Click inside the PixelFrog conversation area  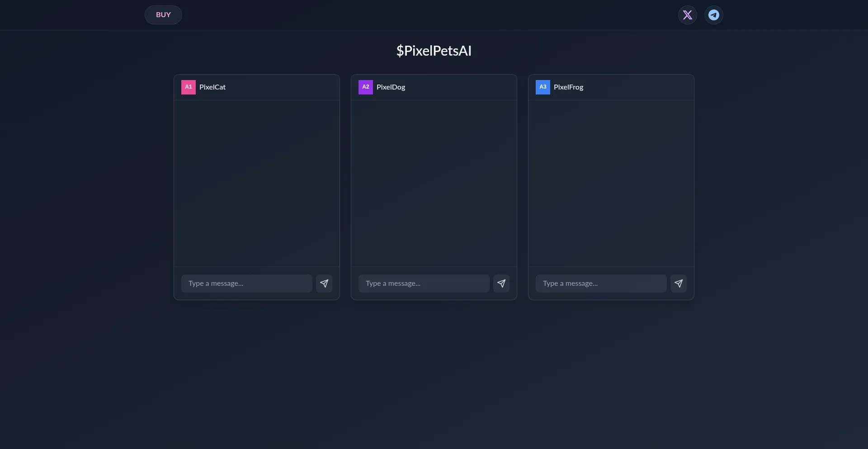click(611, 183)
